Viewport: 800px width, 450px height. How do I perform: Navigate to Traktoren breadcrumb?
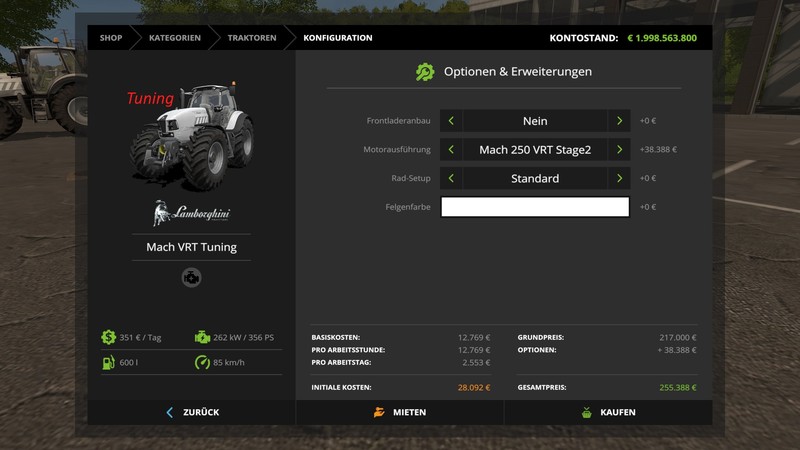[252, 38]
